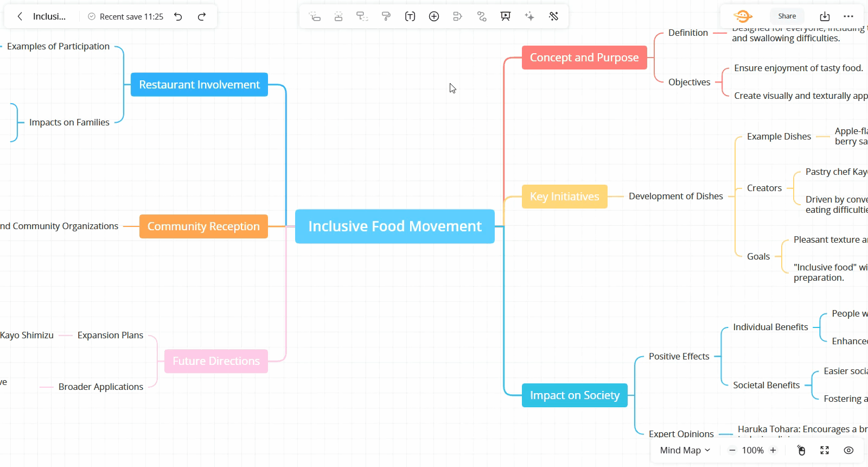Undo the last action
The image size is (868, 467).
point(178,16)
